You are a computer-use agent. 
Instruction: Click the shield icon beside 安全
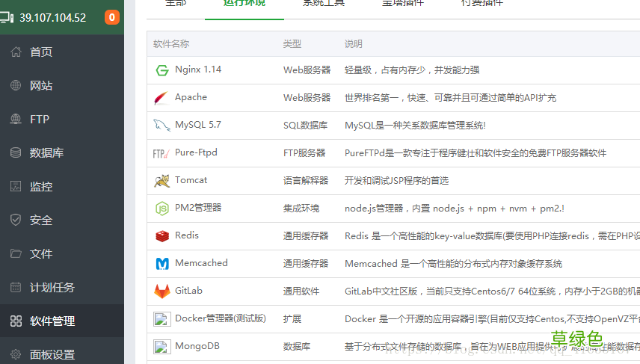click(x=16, y=220)
